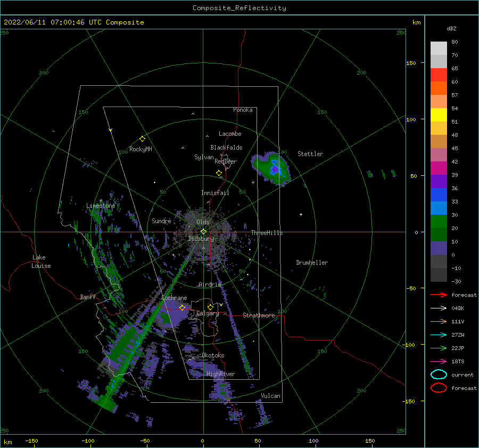Screen dimensions: 479x448
Task: Click the yellow diamond marker below RedDeer
Action: [x=219, y=173]
